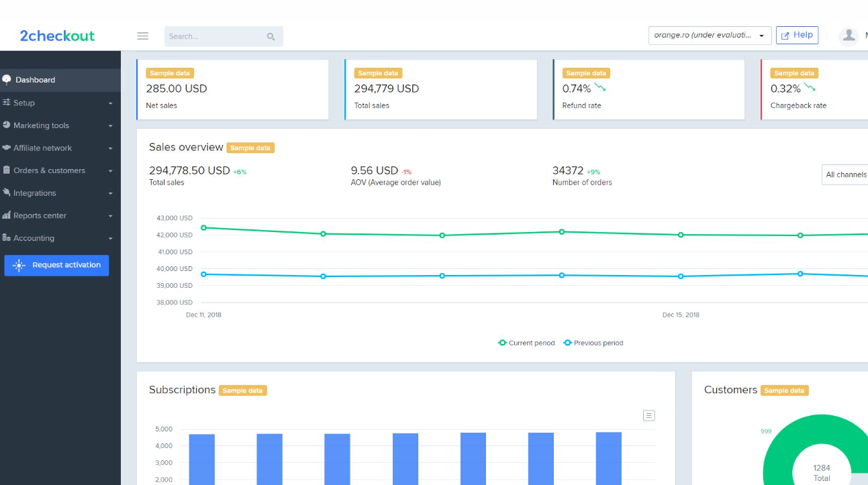The image size is (868, 485).
Task: Click the hamburger menu icon
Action: coord(142,36)
